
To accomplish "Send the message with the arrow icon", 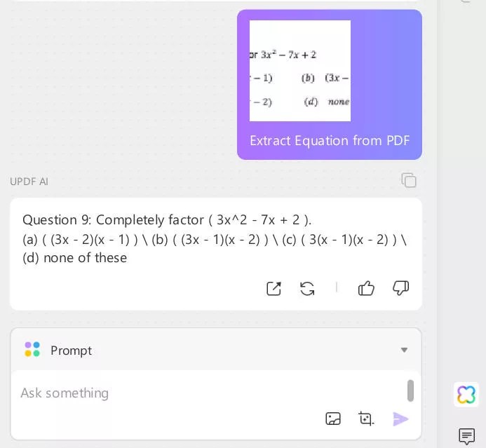I will click(x=400, y=419).
